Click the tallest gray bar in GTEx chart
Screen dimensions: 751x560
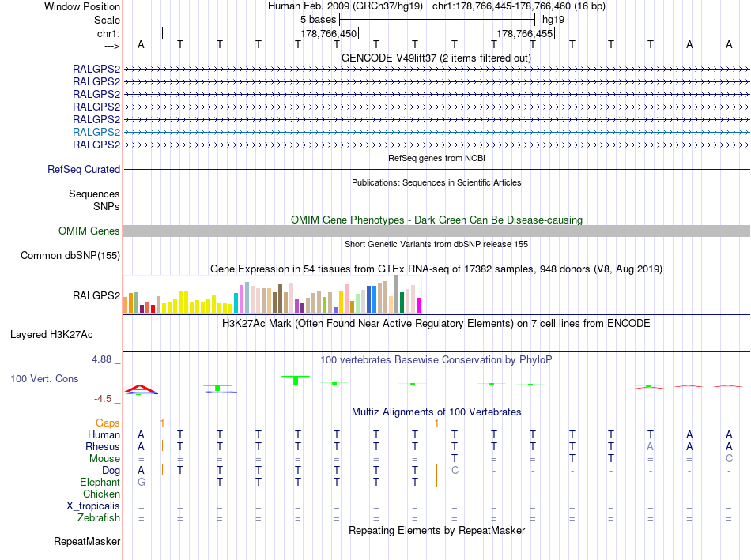(396, 294)
